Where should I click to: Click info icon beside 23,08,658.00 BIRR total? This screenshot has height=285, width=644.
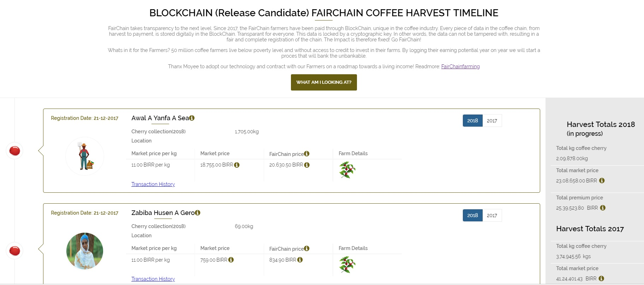click(x=602, y=181)
